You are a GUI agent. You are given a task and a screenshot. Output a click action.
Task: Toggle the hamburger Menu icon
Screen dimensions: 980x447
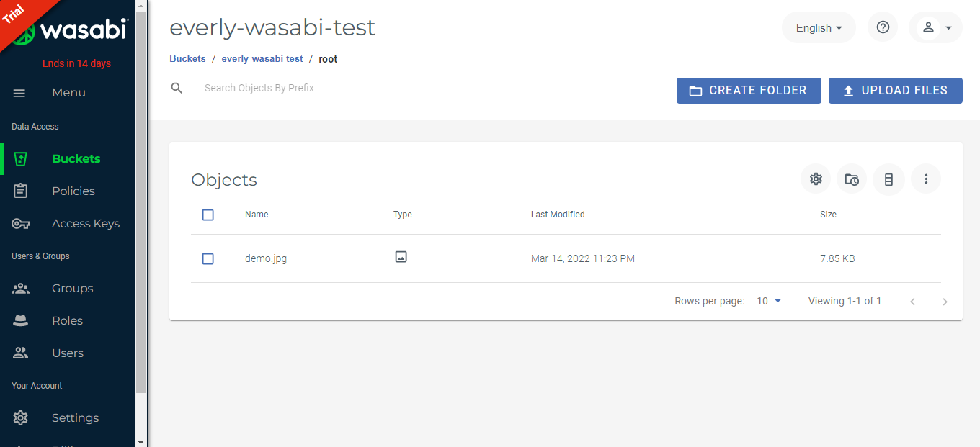(19, 93)
